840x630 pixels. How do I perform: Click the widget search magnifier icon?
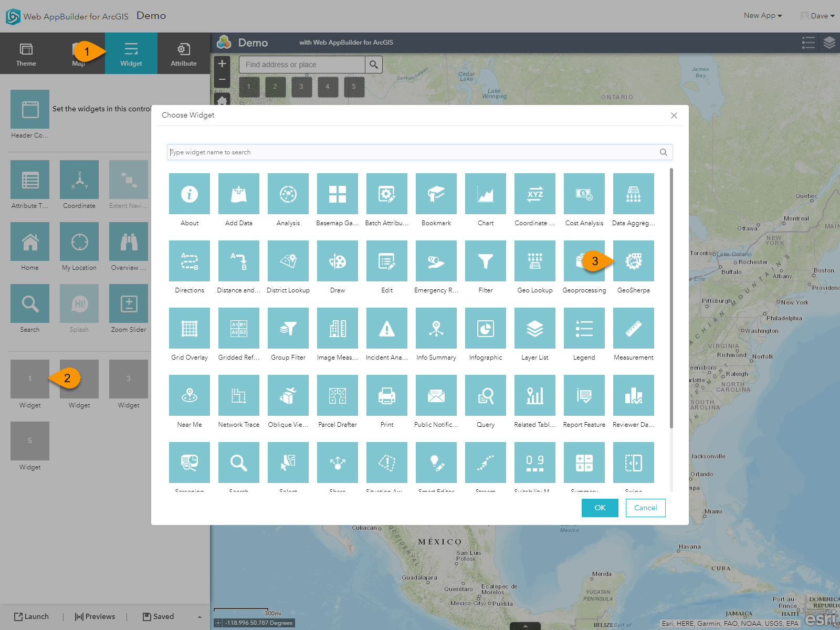pyautogui.click(x=664, y=152)
